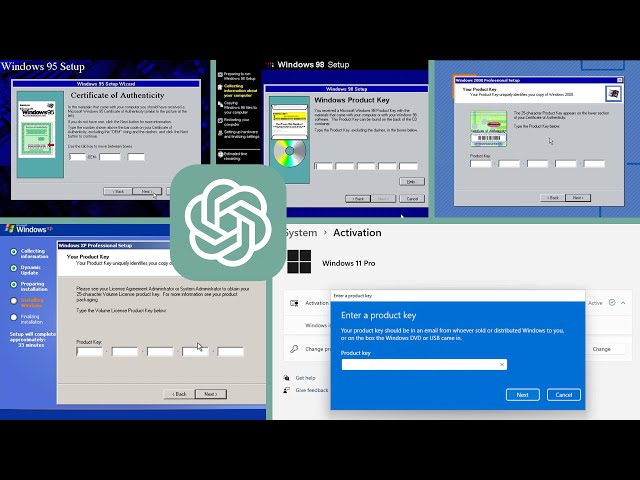Click the Activation state row in Windows 11
640x480 pixels.
pyautogui.click(x=457, y=303)
